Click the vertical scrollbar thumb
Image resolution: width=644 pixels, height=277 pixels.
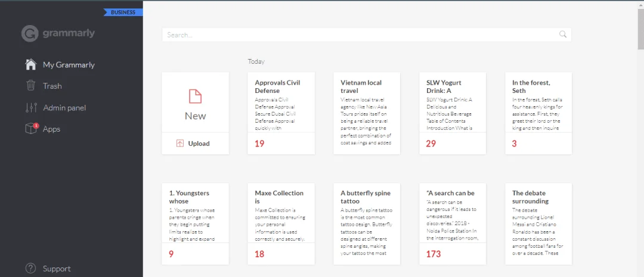(x=640, y=29)
